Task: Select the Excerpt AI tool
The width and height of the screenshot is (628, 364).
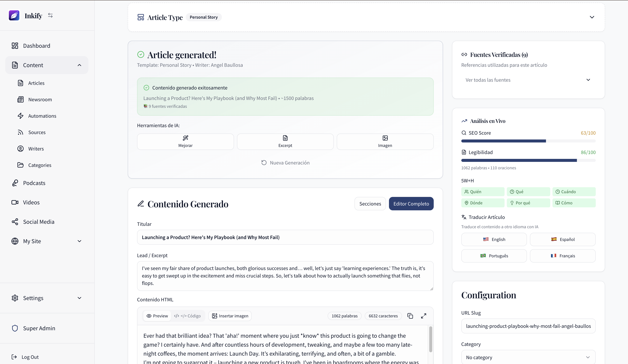Action: click(285, 142)
